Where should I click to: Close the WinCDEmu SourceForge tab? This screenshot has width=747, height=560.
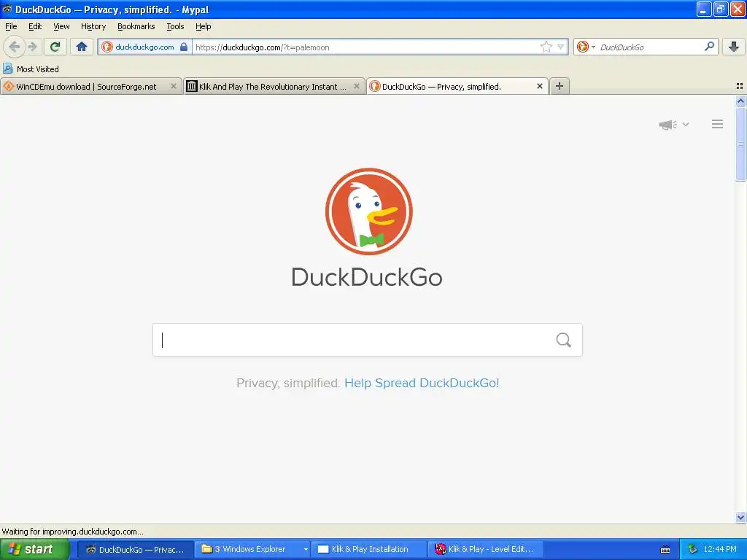click(174, 86)
